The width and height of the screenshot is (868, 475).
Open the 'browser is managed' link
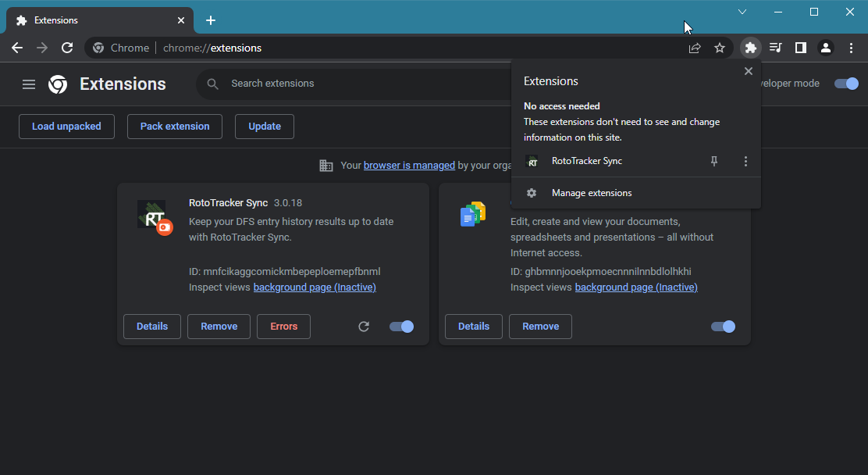(409, 165)
